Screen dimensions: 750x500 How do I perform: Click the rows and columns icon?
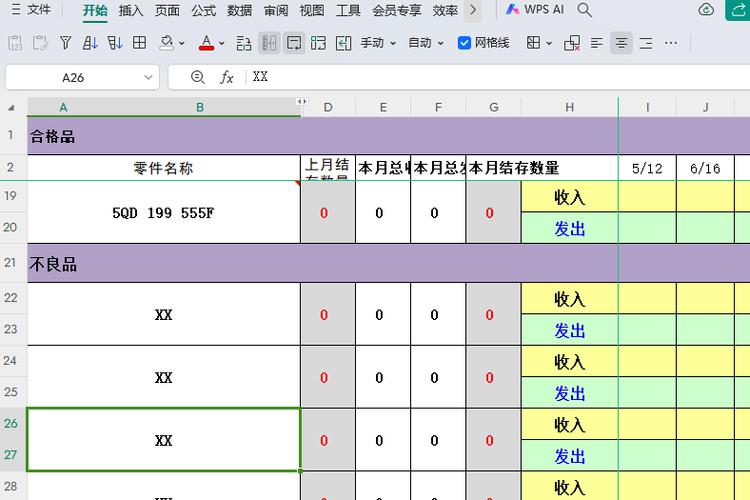(244, 43)
